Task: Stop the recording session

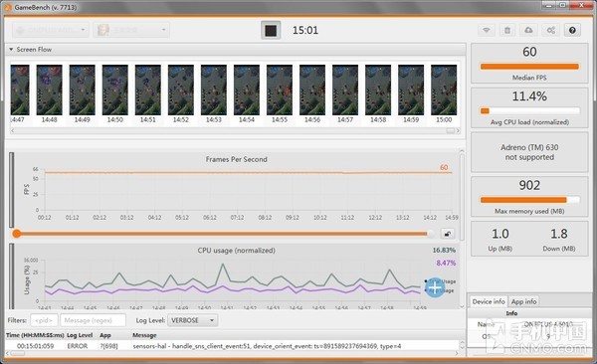Action: 271,30
